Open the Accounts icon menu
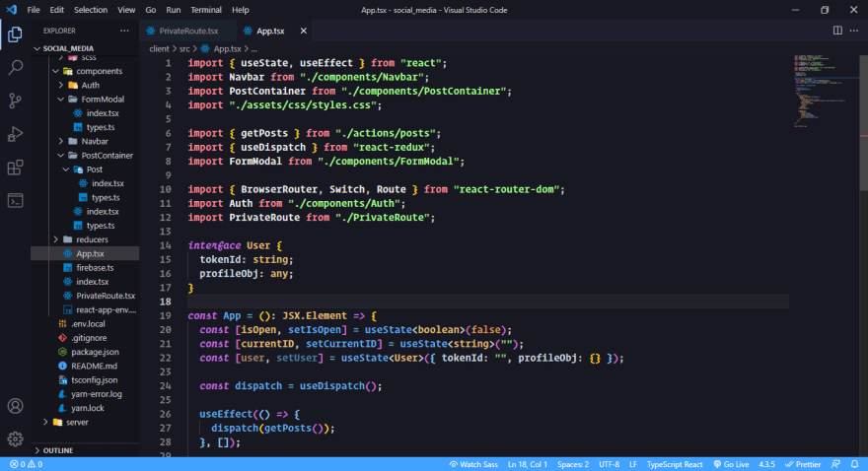The height and width of the screenshot is (471, 868). [x=16, y=406]
